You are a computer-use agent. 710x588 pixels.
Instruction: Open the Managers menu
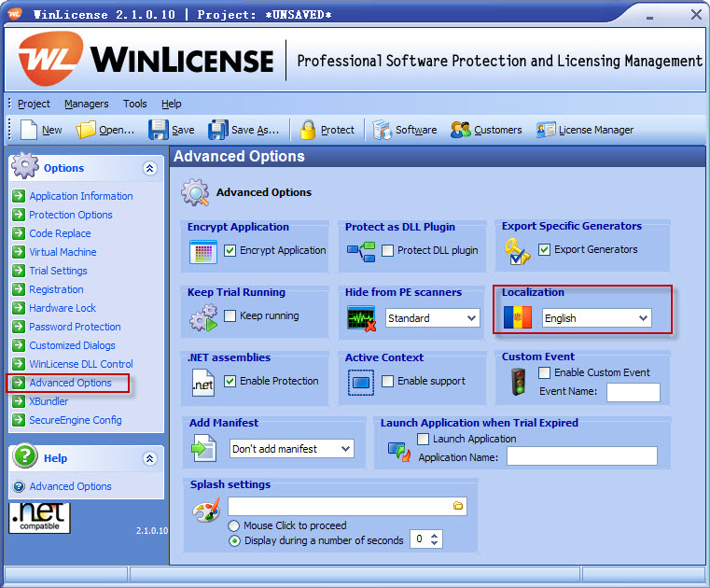coord(86,104)
